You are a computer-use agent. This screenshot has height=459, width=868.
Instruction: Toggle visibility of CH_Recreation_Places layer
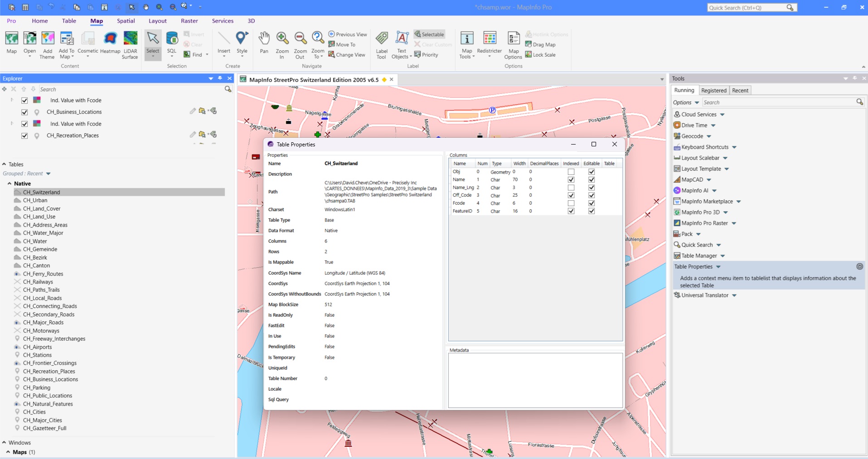24,135
